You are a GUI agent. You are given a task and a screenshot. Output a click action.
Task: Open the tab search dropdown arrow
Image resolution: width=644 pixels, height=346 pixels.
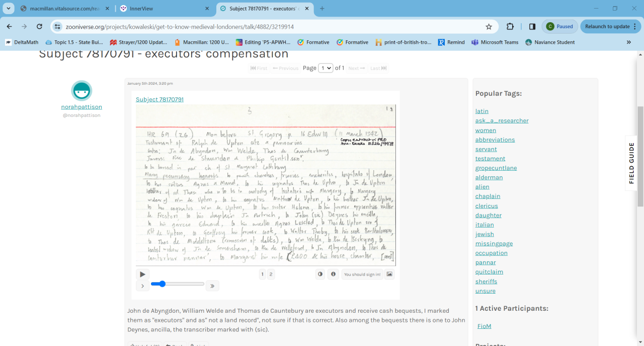pos(9,9)
